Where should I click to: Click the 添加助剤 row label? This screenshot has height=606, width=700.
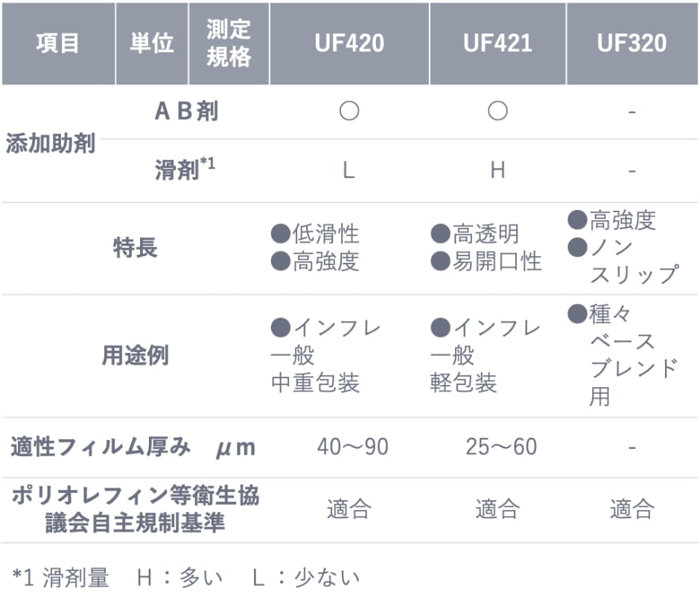click(51, 143)
